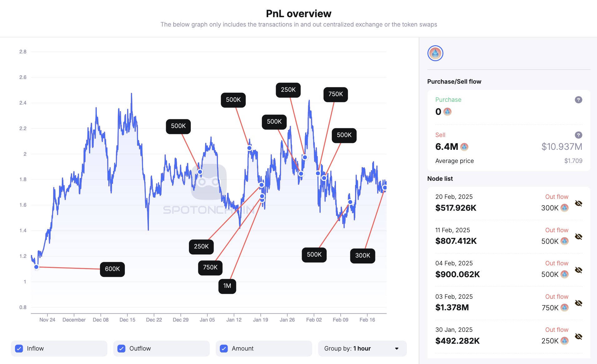Click the Sell help question mark icon
This screenshot has width=597, height=364.
point(578,135)
